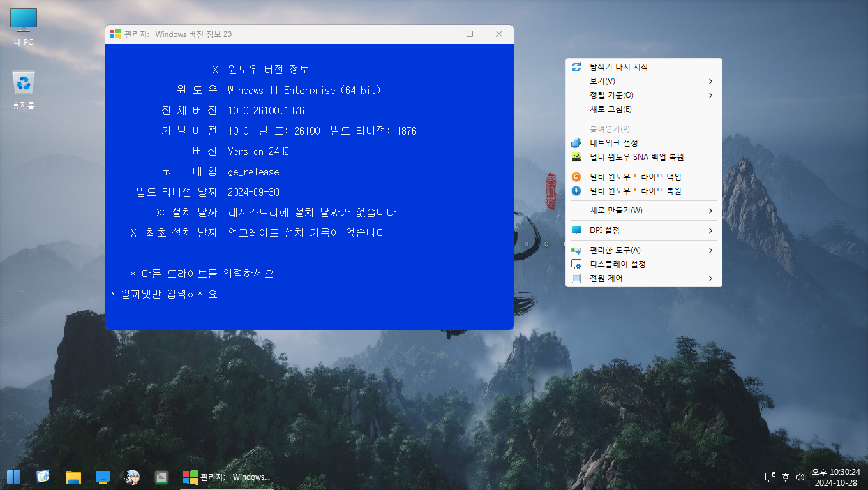Toggle the Korean IME indicator in tray
Viewport: 868px width, 490px height.
pos(785,477)
